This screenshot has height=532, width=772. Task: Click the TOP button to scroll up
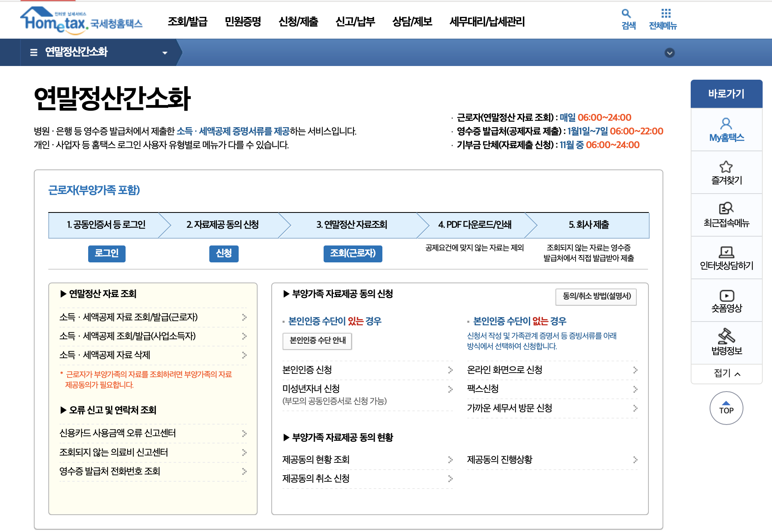726,408
